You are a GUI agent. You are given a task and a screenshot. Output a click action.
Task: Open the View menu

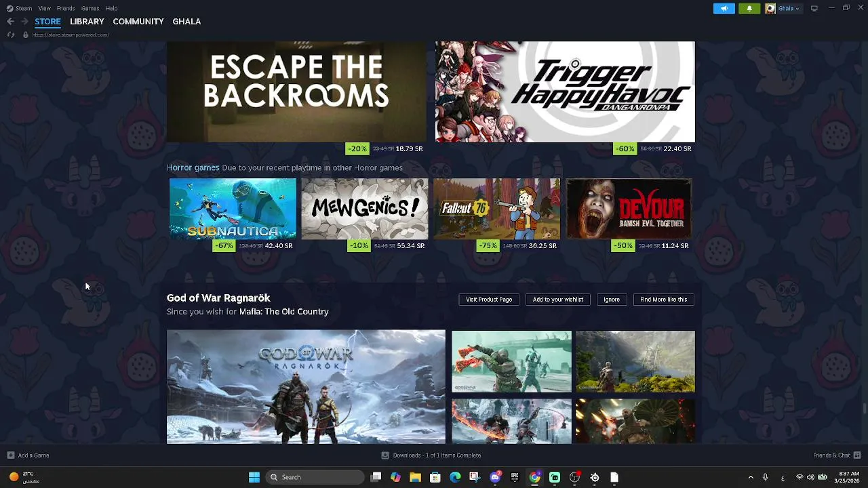point(45,8)
